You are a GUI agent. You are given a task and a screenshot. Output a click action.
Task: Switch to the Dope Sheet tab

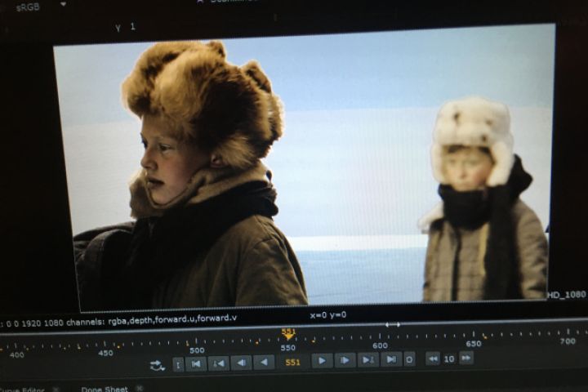105,389
